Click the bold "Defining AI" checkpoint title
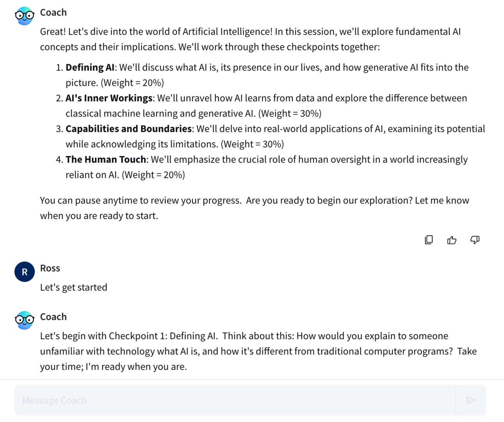This screenshot has height=422, width=504. tap(90, 67)
